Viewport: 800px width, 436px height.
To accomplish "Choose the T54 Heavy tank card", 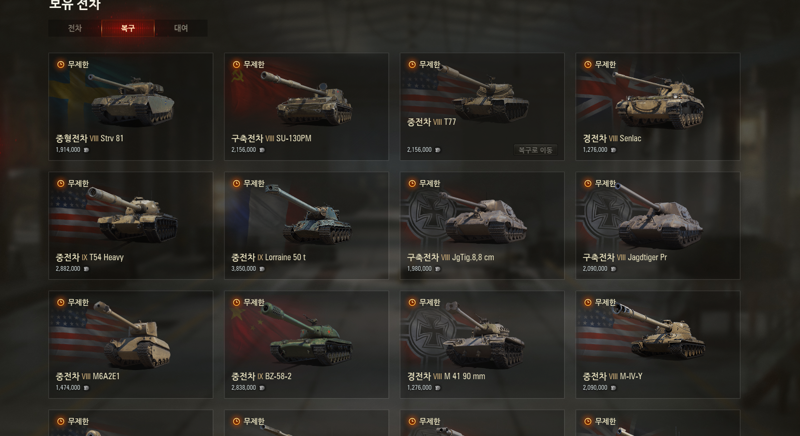I will [131, 225].
